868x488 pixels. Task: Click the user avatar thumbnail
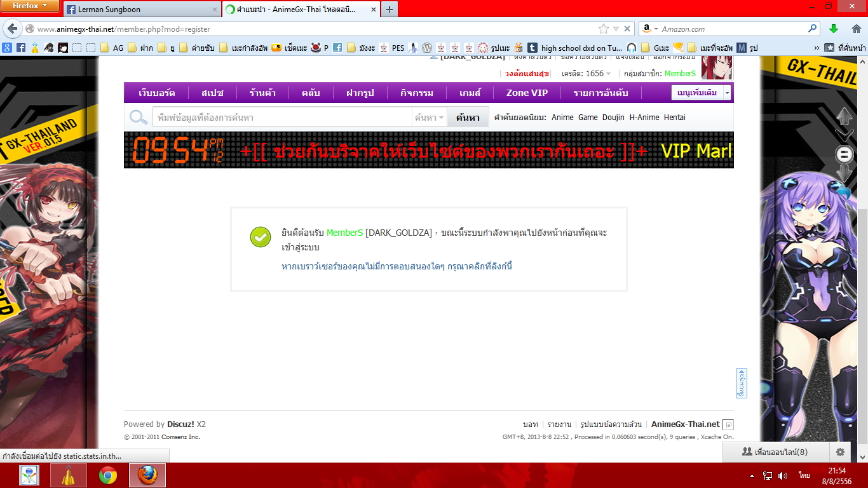[716, 68]
